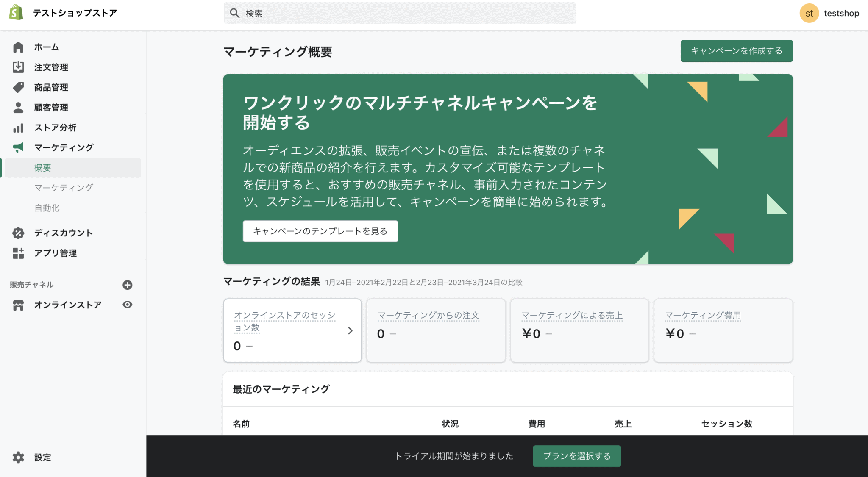
Task: Click キャンペーンのテンプレートを見る in the banner
Action: (320, 231)
